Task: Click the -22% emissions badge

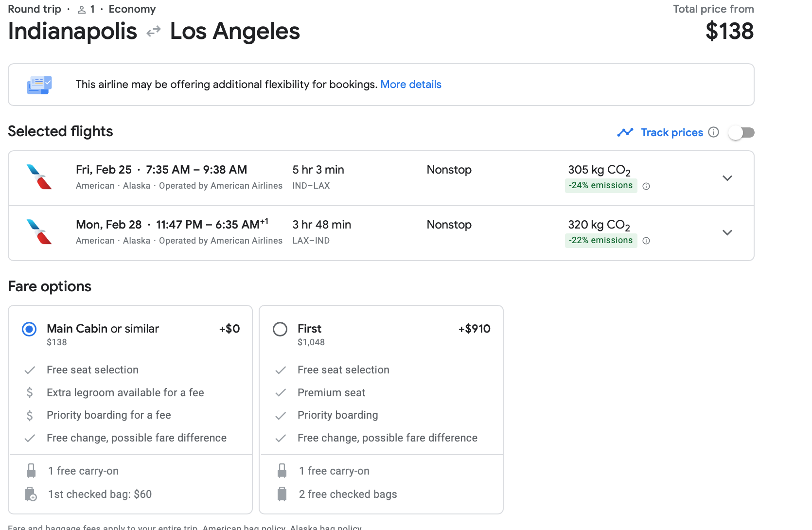Action: [600, 240]
